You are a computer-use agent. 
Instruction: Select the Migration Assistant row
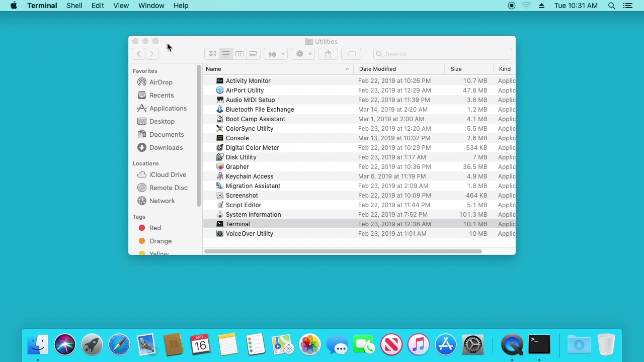(359, 186)
